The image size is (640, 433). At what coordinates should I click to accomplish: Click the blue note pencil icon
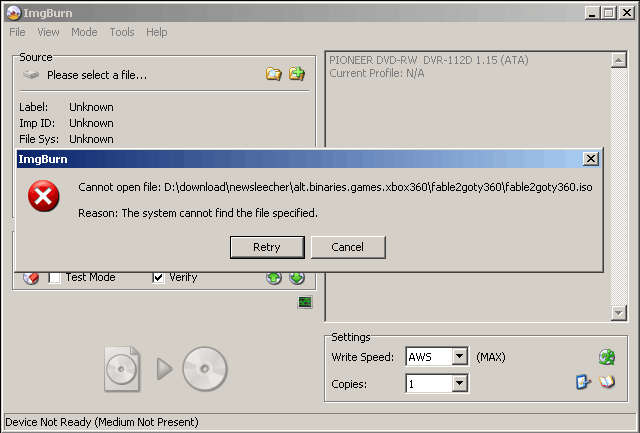click(583, 382)
